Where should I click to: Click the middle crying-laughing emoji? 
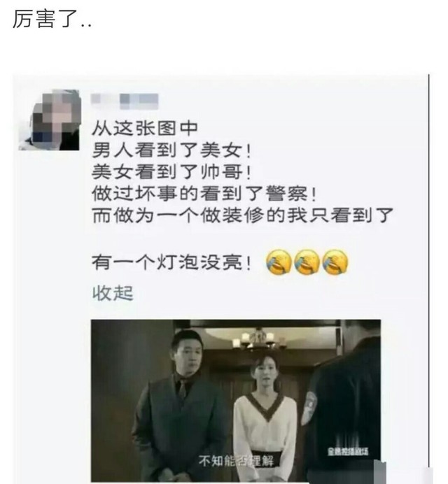click(x=307, y=262)
